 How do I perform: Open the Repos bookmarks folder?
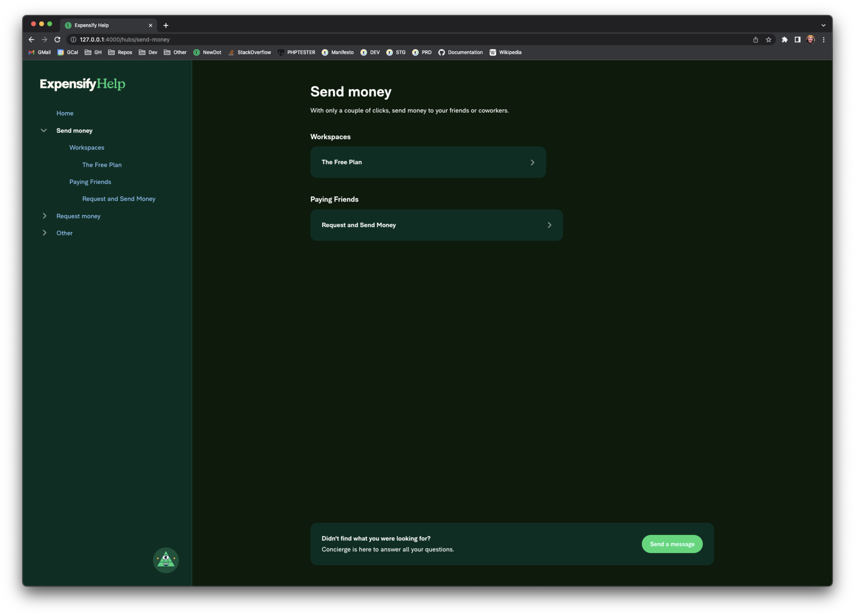[x=120, y=52]
